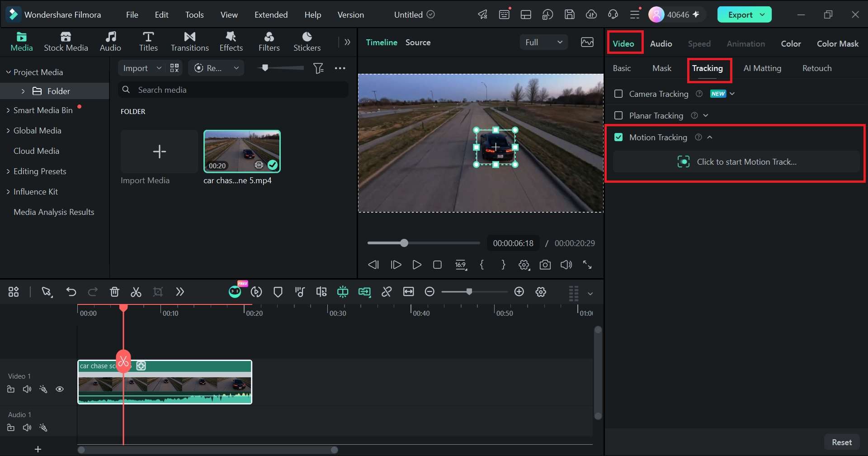Open the Import dropdown arrow
The height and width of the screenshot is (456, 868).
tap(159, 68)
